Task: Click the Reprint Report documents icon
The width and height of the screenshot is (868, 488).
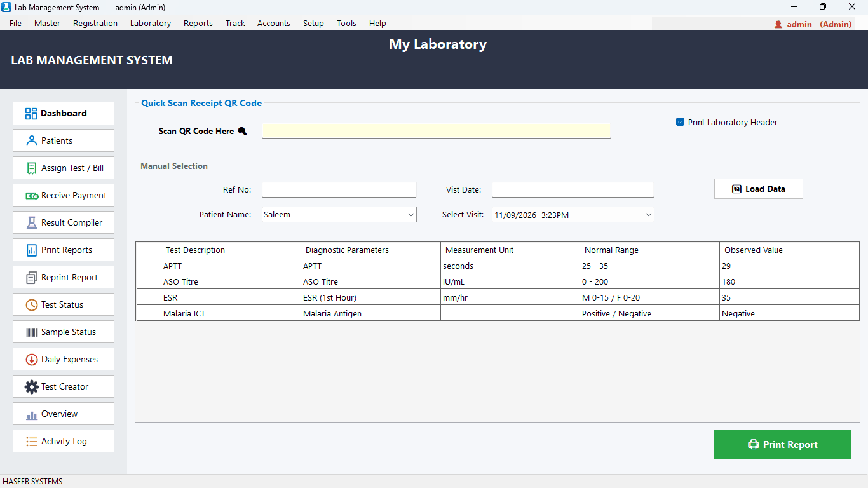Action: (32, 278)
